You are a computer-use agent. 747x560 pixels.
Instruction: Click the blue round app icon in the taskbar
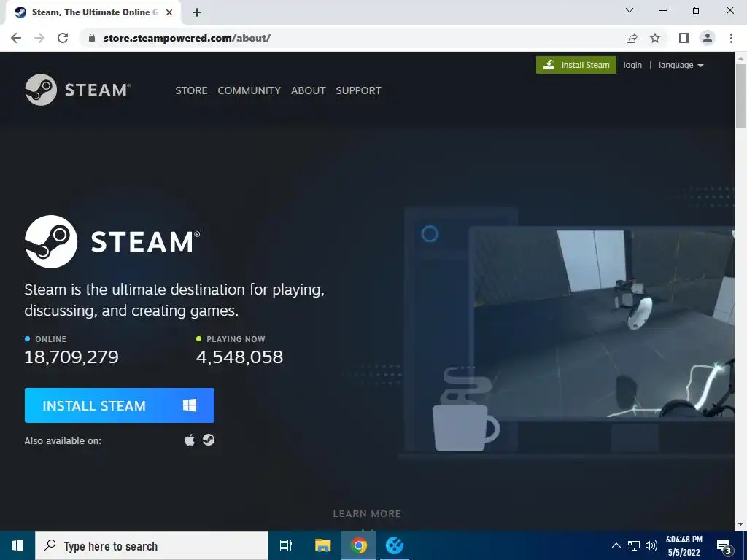[x=395, y=545]
